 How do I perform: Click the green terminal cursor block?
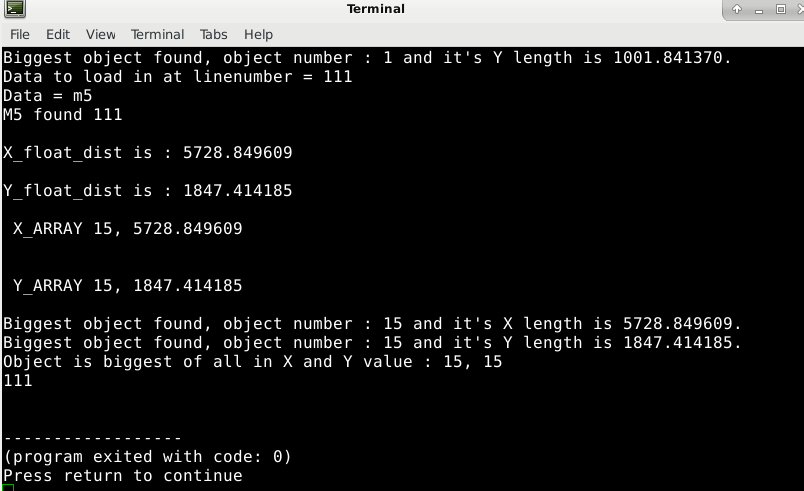(8, 488)
